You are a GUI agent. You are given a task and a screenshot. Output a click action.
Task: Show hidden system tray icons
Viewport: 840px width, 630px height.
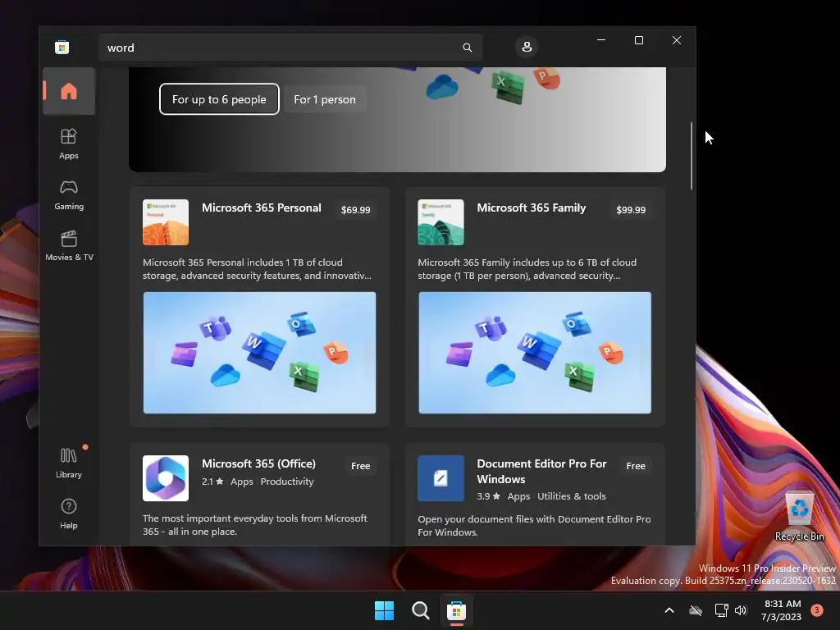pyautogui.click(x=669, y=610)
